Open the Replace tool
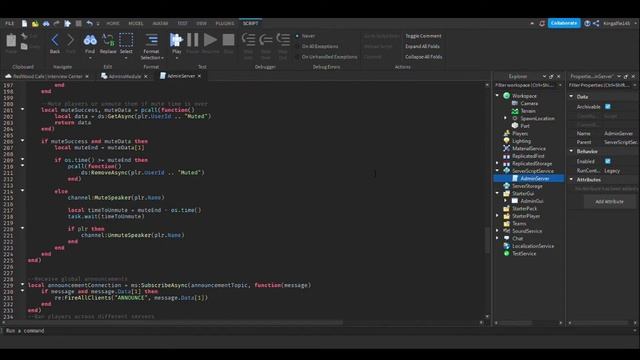The width and height of the screenshot is (640, 360). point(108,40)
